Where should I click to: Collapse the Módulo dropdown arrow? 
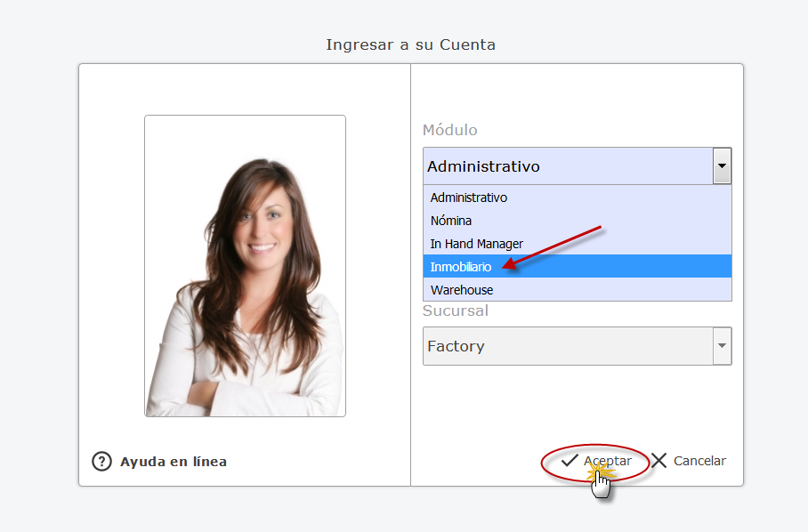[722, 165]
